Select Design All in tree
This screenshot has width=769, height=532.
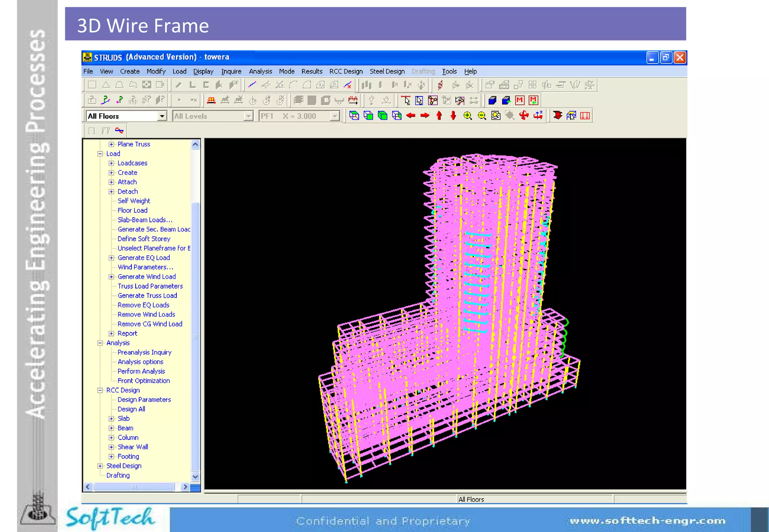131,409
